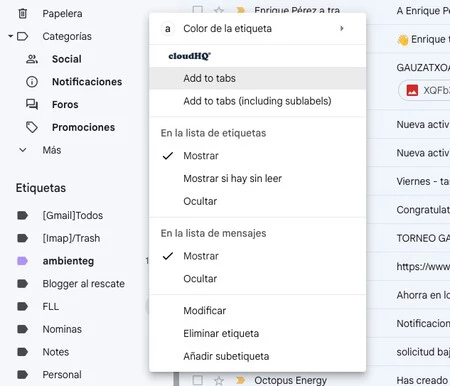Screen dimensions: 450x386
Task: Collapse the Categorías tree arrow
Action: coord(11,36)
